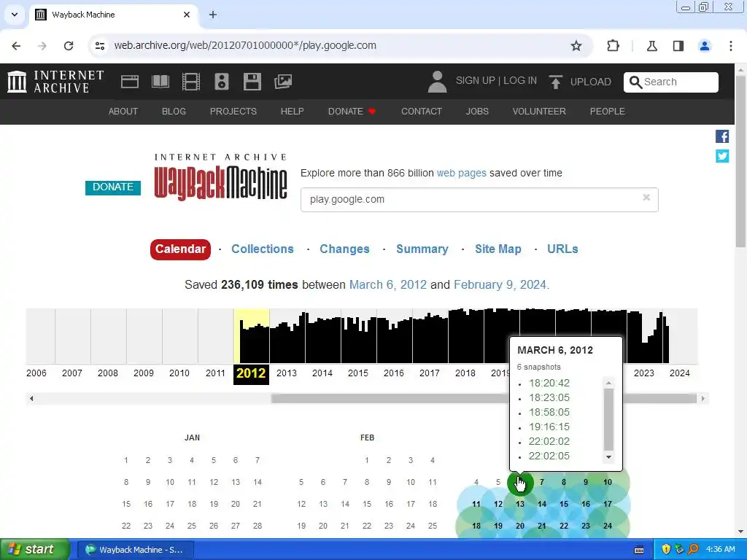Open the Software floppy disk icon
This screenshot has height=560, width=747.
pos(252,82)
